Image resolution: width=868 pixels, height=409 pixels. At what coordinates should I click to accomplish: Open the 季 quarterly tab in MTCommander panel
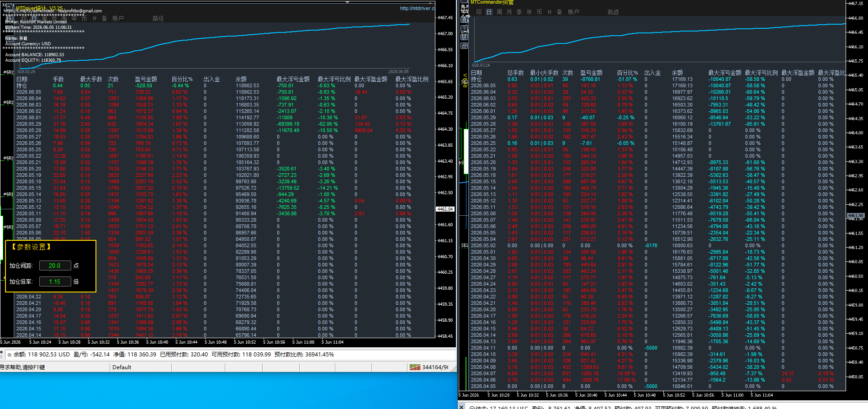click(519, 12)
